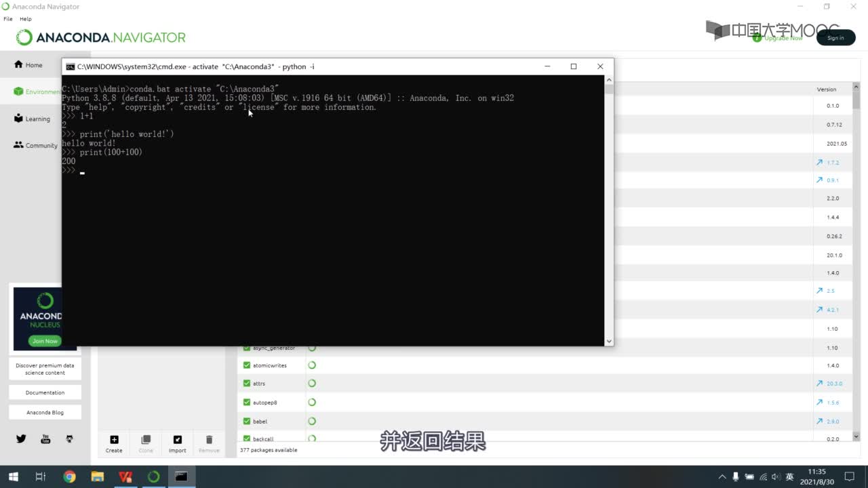Click the upgrade arrow for version 1.7.2
Screen dimensions: 868x488
click(820, 163)
